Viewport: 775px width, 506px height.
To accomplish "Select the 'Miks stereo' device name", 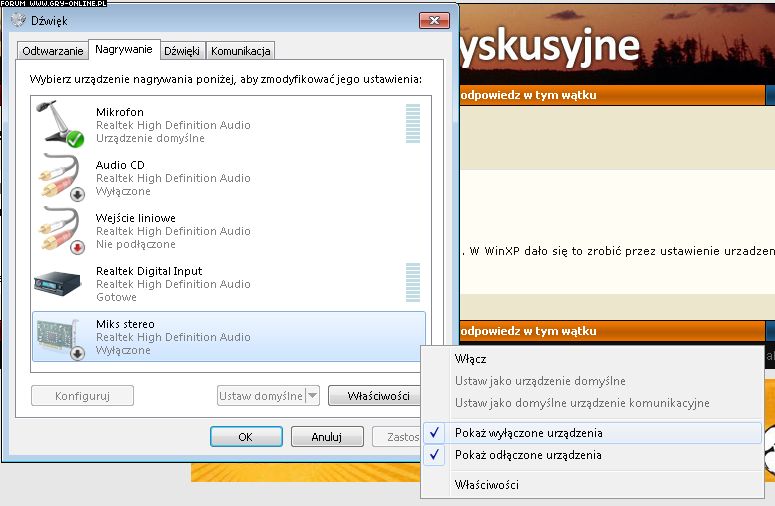I will [126, 324].
